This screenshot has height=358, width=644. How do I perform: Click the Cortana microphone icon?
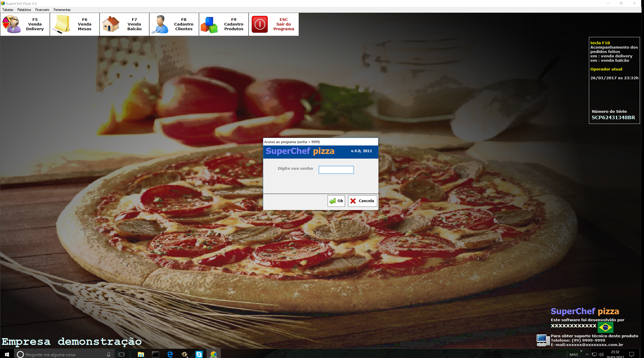pyautogui.click(x=109, y=354)
